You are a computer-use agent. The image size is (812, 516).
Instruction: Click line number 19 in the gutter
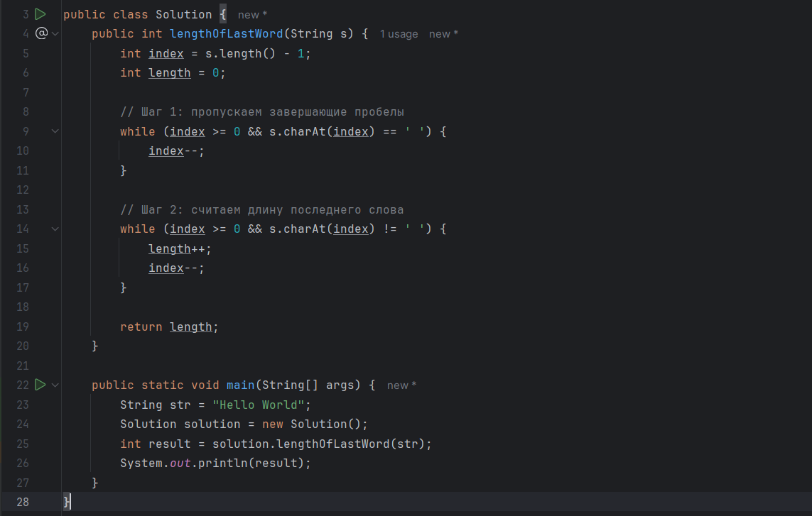[22, 326]
